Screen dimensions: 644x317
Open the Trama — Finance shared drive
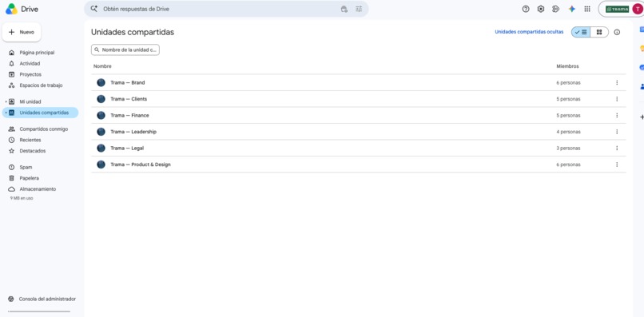click(x=359, y=116)
